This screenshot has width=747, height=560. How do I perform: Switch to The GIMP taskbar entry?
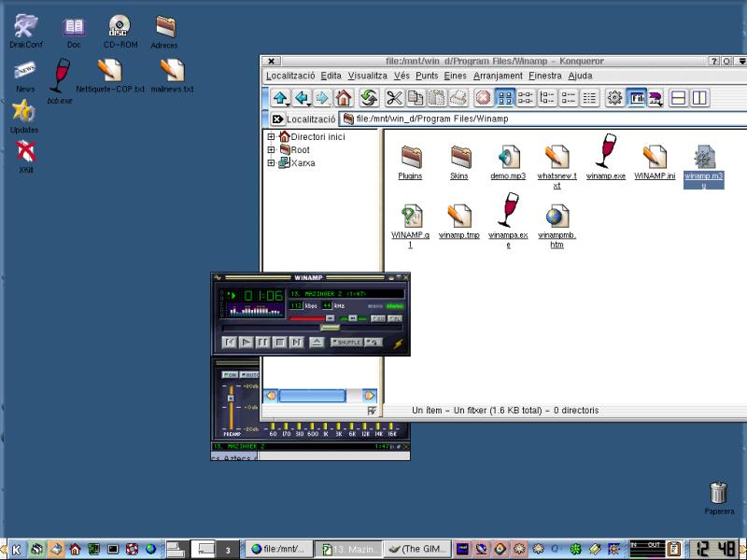[x=417, y=549]
